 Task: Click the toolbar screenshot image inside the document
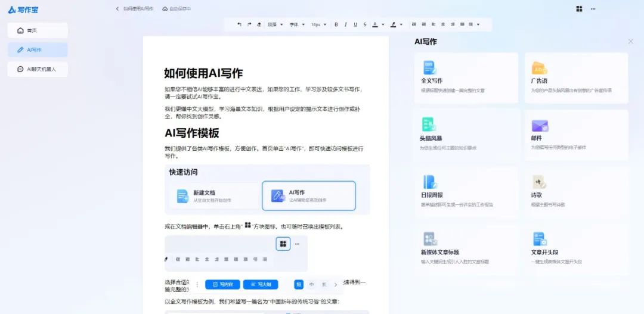(236, 253)
